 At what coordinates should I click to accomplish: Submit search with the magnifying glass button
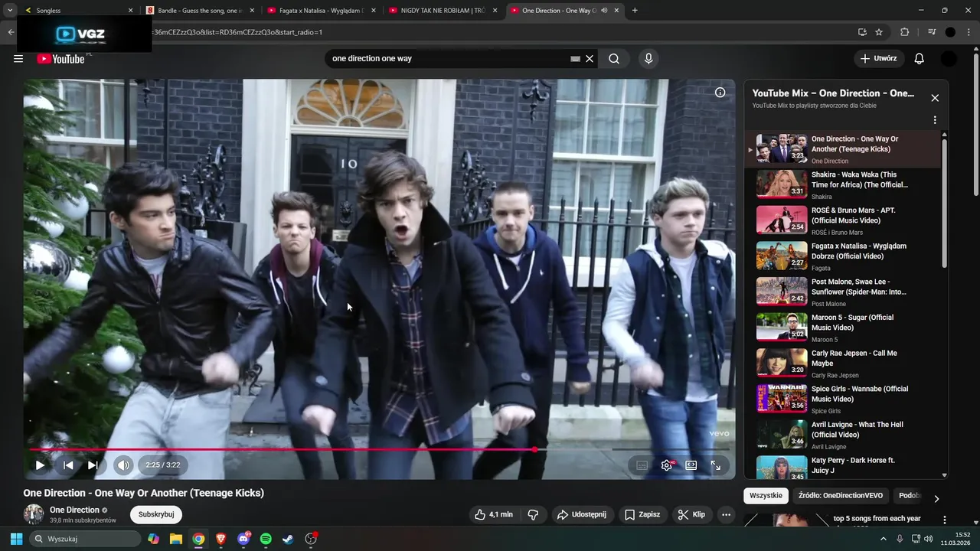[x=614, y=59]
